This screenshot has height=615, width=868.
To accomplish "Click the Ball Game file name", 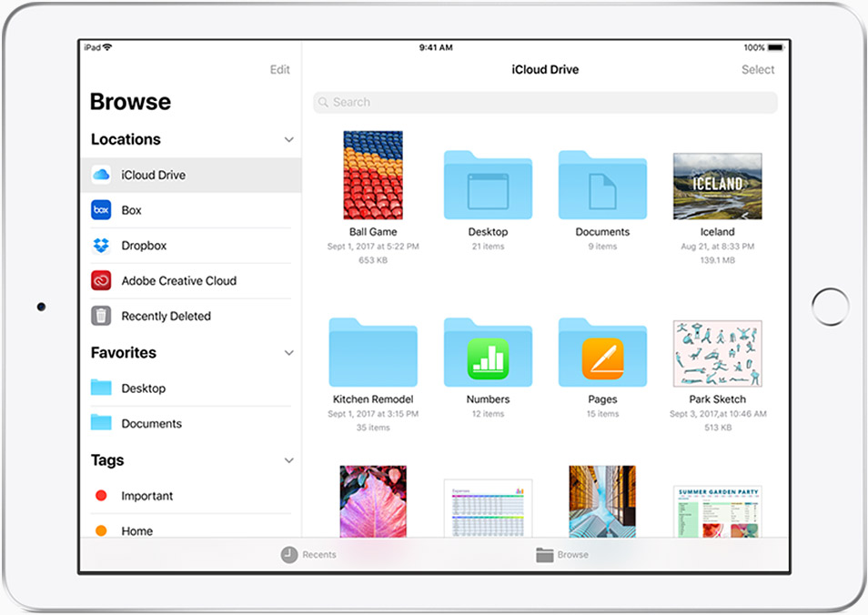I will 373,232.
